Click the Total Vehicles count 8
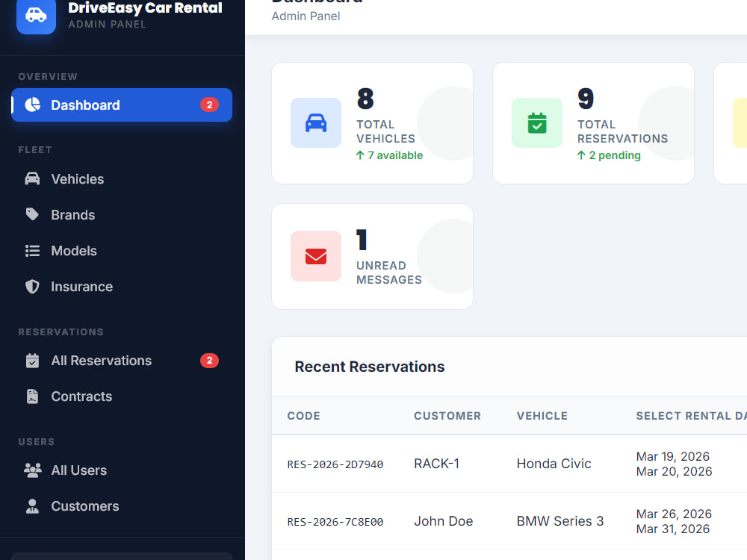747x560 pixels. pos(365,99)
